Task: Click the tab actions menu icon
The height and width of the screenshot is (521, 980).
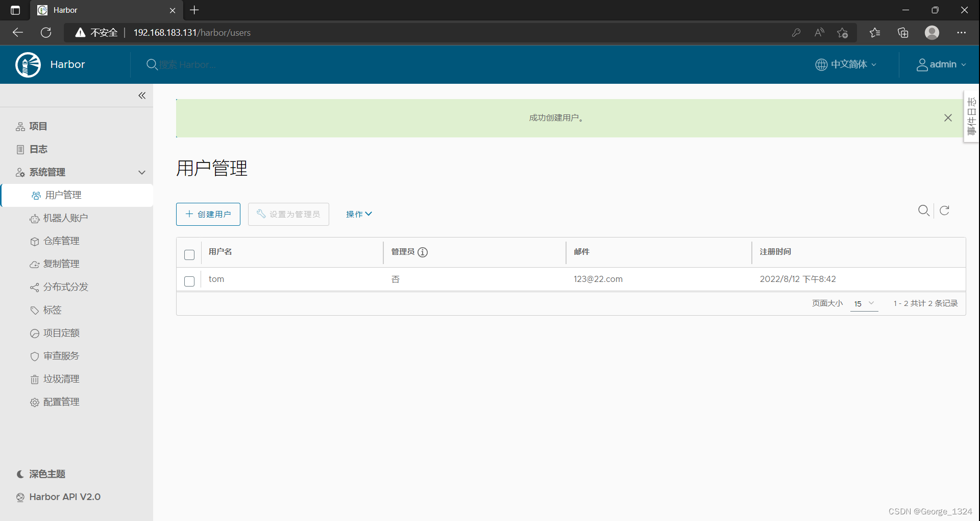Action: click(15, 10)
